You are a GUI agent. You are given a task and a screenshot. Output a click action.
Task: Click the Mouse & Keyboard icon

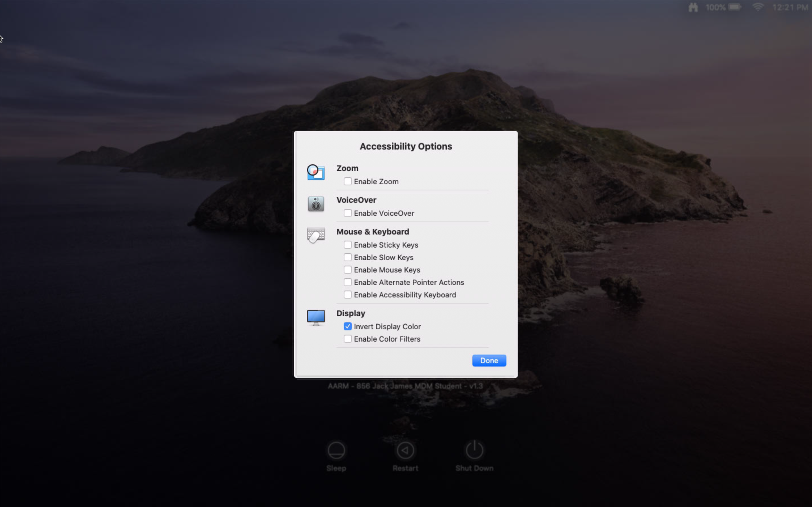[316, 235]
